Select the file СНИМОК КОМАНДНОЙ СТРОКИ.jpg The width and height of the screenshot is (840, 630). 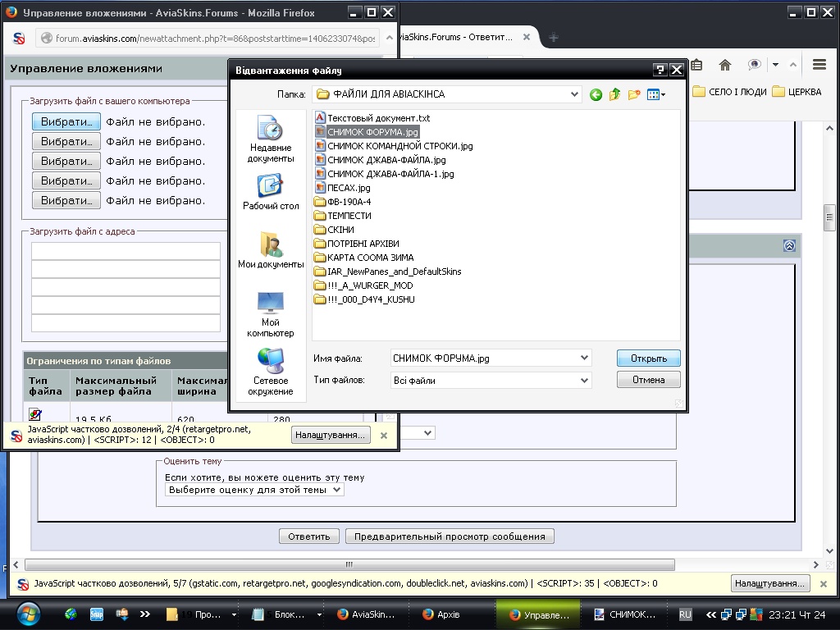click(x=399, y=146)
